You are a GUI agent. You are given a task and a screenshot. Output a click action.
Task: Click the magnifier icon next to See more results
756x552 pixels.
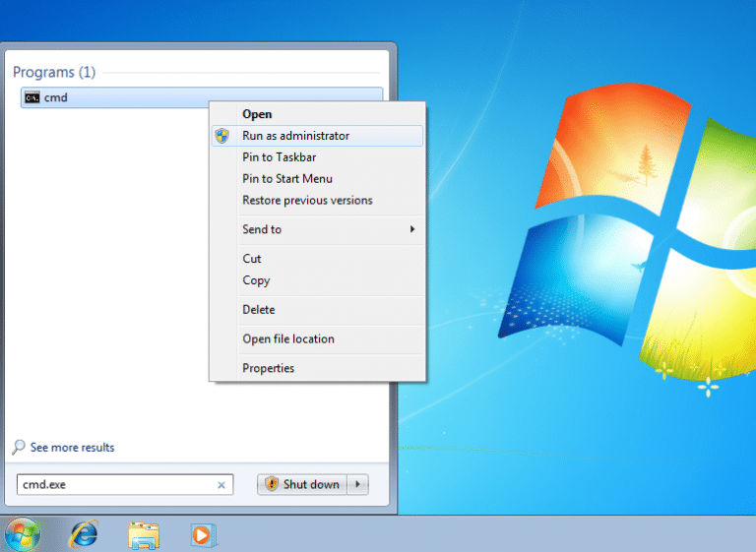coord(19,448)
